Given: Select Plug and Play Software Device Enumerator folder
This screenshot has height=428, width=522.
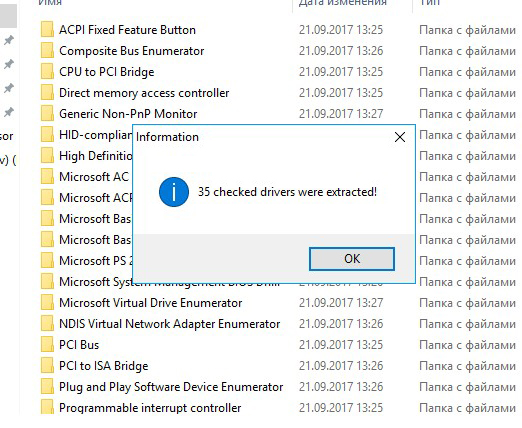Looking at the screenshot, I should pos(171,387).
